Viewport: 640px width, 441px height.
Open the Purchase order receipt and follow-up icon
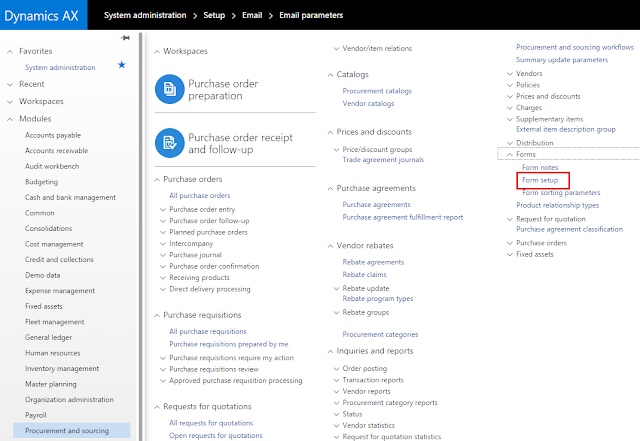[x=170, y=143]
